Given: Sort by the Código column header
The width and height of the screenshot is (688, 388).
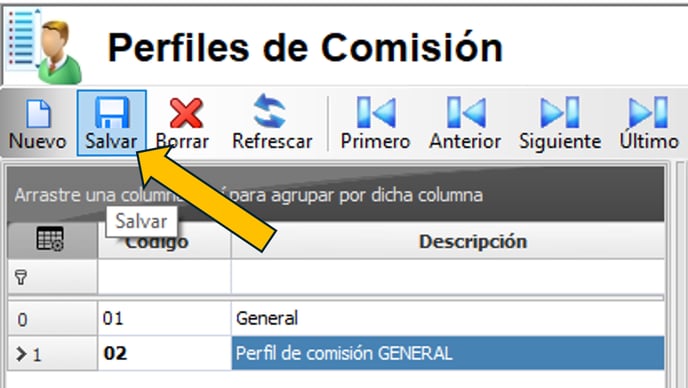Looking at the screenshot, I should pyautogui.click(x=165, y=241).
